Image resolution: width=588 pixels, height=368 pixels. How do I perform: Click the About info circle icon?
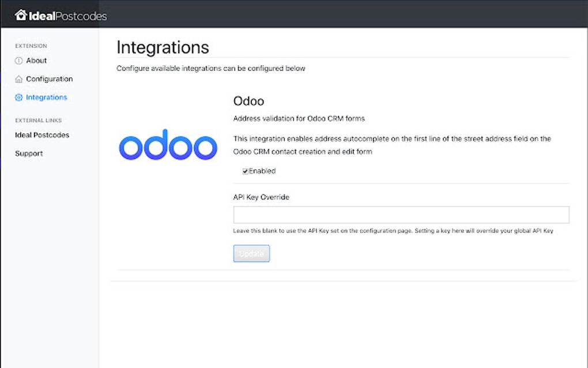point(18,61)
